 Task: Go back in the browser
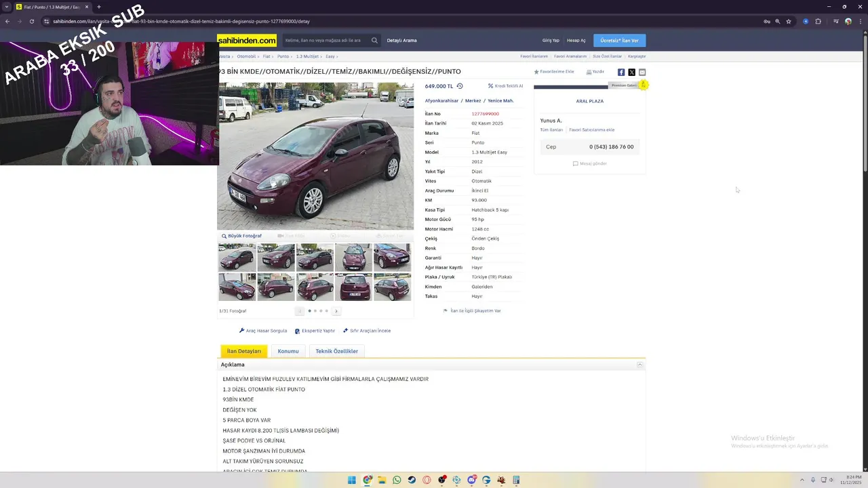point(7,21)
